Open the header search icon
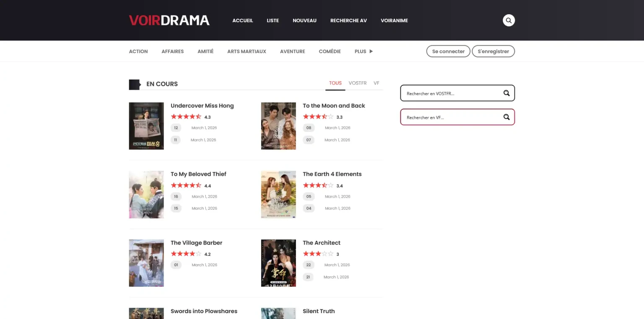 coord(509,20)
